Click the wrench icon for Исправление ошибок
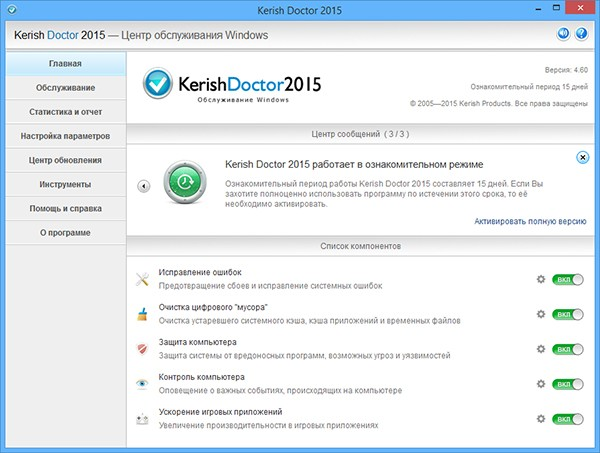The width and height of the screenshot is (600, 453). pyautogui.click(x=142, y=279)
